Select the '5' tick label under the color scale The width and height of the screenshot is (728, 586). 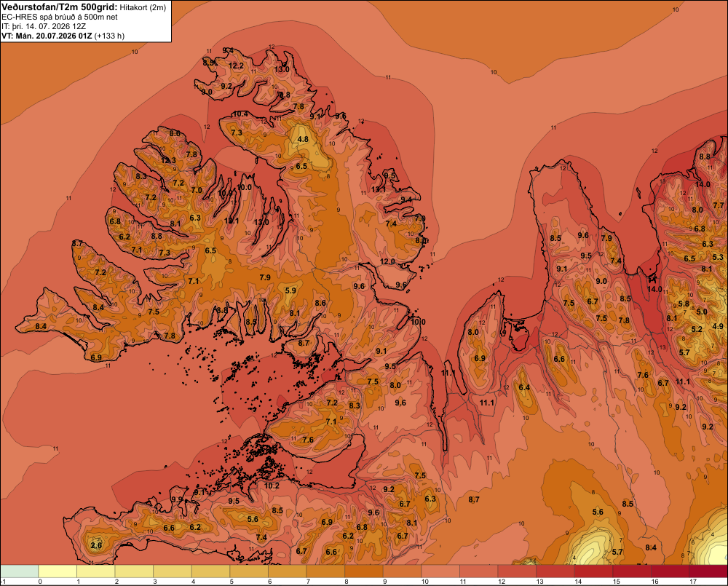tap(232, 582)
